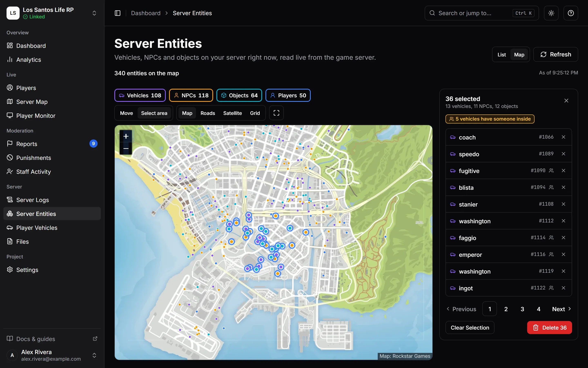588x368 pixels.
Task: Activate Select area mode
Action: tap(154, 113)
